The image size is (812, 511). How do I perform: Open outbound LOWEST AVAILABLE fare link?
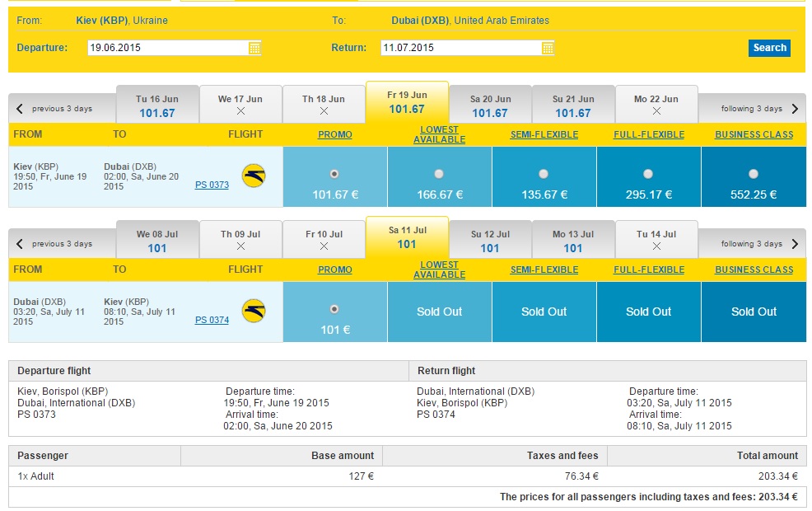click(439, 134)
